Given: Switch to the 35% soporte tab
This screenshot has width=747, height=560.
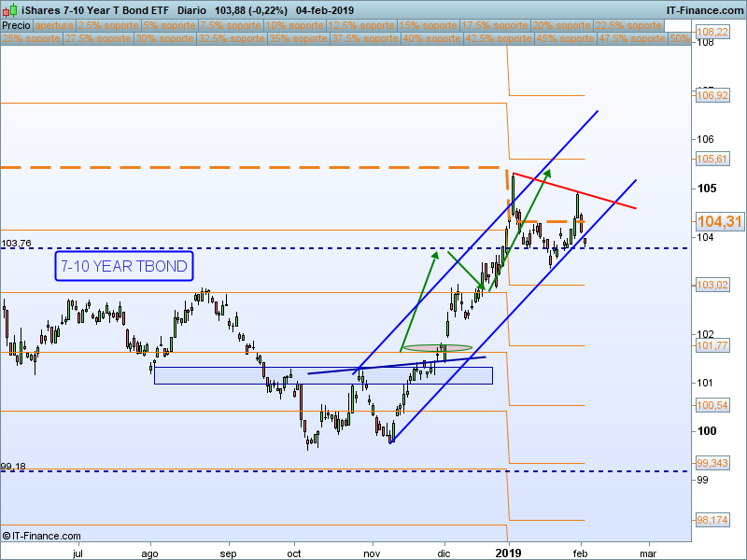Looking at the screenshot, I should [298, 38].
